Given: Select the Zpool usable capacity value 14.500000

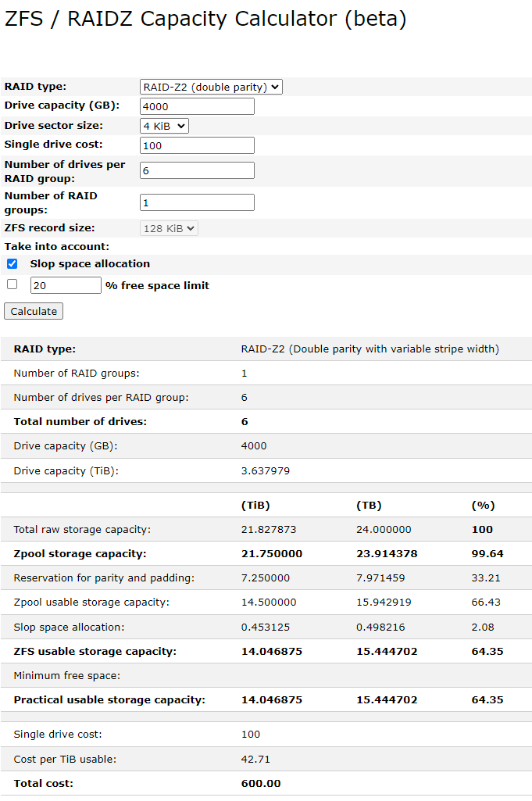Looking at the screenshot, I should (x=269, y=603).
